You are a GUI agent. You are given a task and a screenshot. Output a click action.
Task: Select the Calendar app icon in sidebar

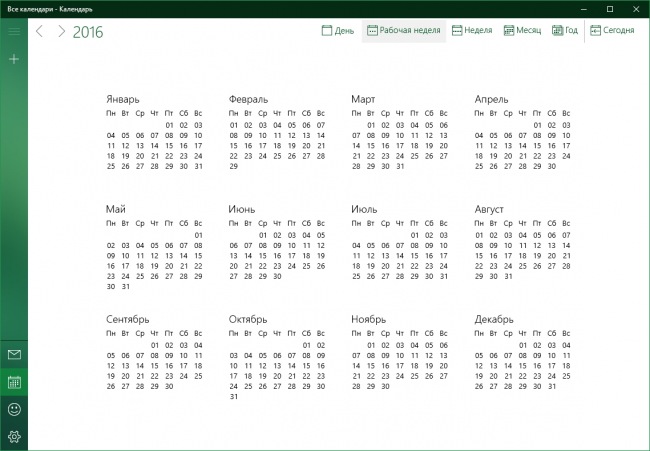[x=14, y=382]
